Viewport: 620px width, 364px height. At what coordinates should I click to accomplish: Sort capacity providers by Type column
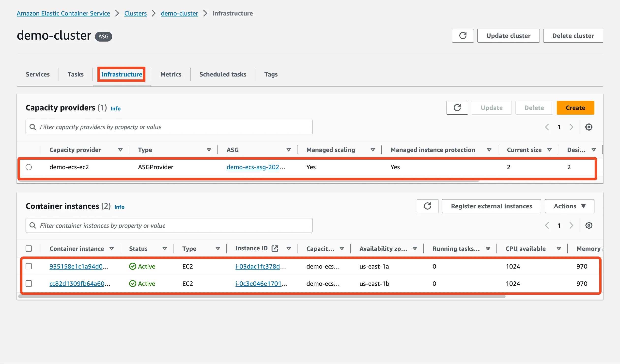click(x=209, y=150)
